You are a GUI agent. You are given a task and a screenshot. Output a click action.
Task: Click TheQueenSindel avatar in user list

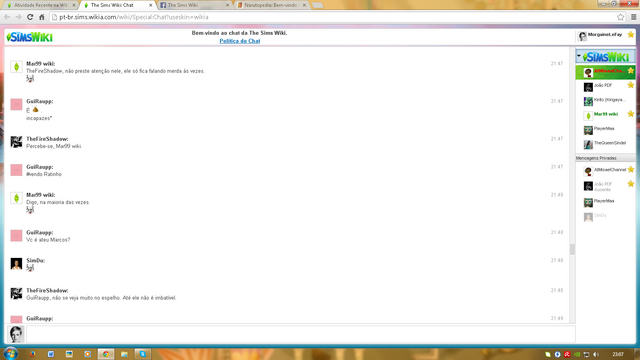point(588,144)
